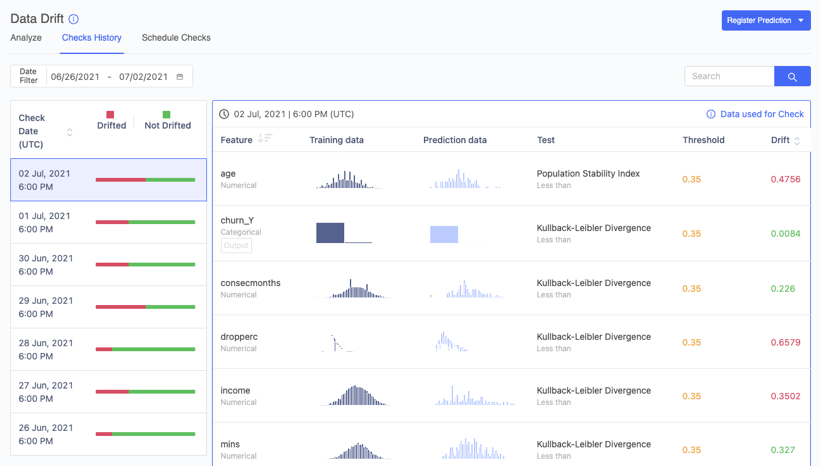
Task: Click the clock icon next to check timestamp
Action: [x=224, y=114]
